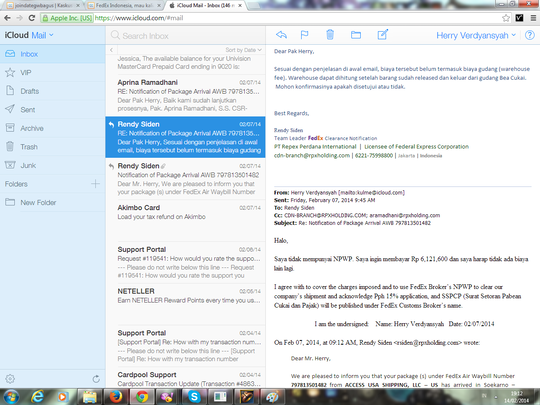Open the New Folder mailbox
This screenshot has width=540, height=405.
point(53,202)
